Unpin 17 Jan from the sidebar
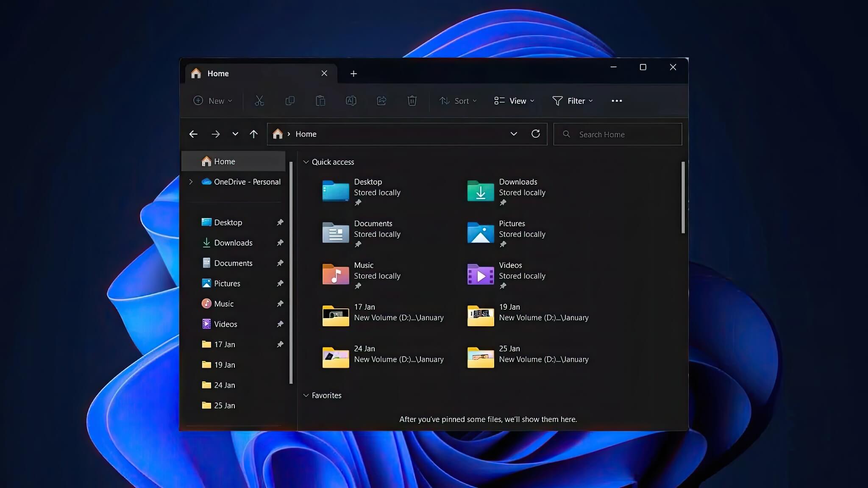 coord(280,344)
